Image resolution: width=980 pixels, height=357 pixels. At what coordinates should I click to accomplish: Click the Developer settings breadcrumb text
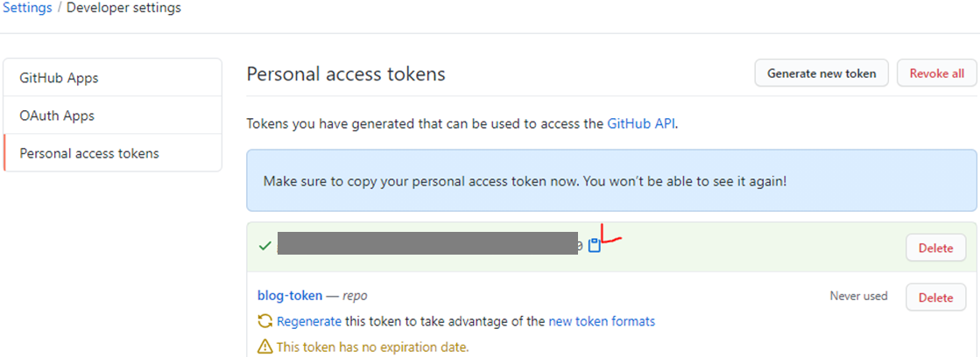tap(123, 8)
